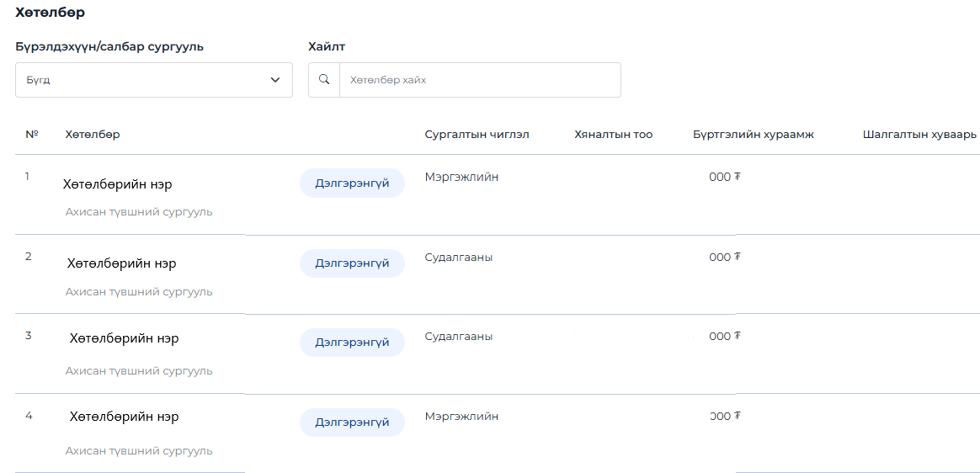Select Мэргэжлийн direction in row 4
This screenshot has width=980, height=473.
[462, 416]
